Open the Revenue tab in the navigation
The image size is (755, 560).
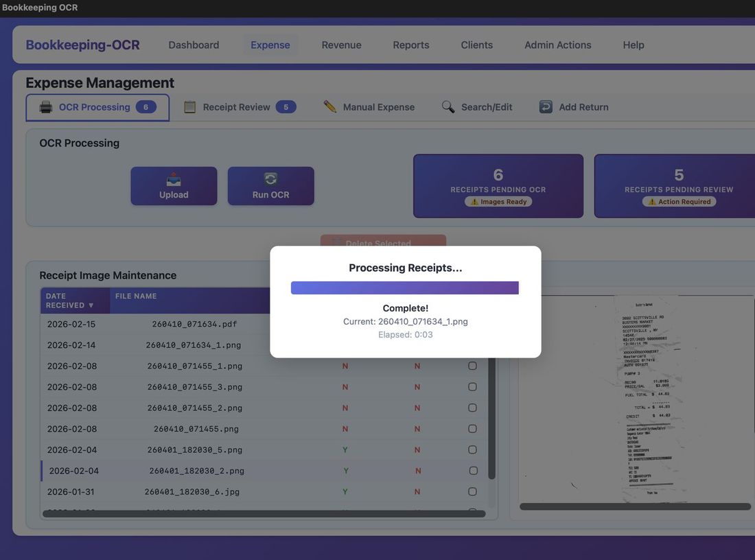(x=341, y=44)
